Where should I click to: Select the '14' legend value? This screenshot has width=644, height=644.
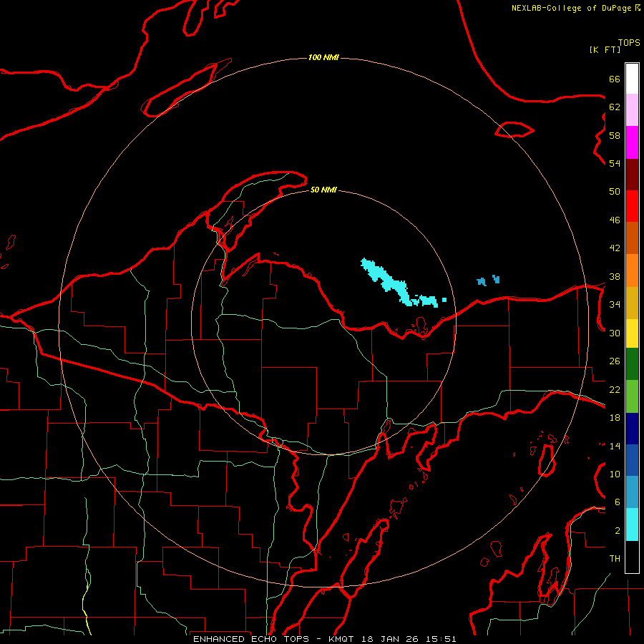coord(615,446)
